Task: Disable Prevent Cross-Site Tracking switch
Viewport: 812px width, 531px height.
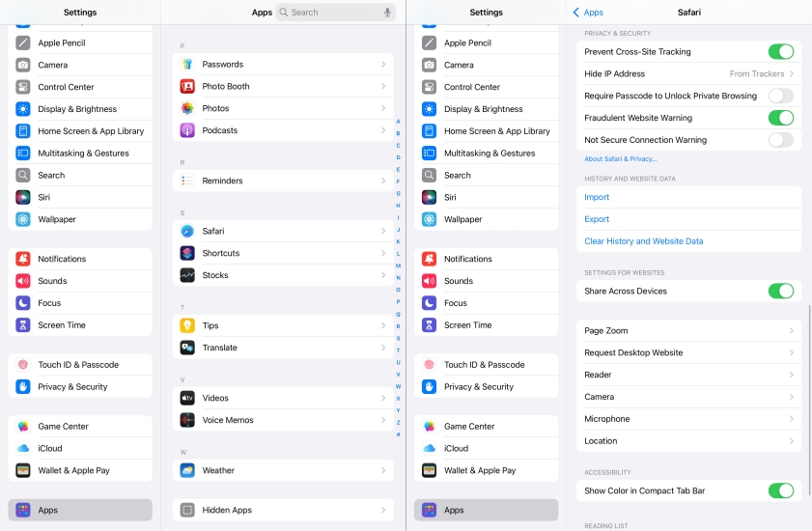Action: (780, 52)
